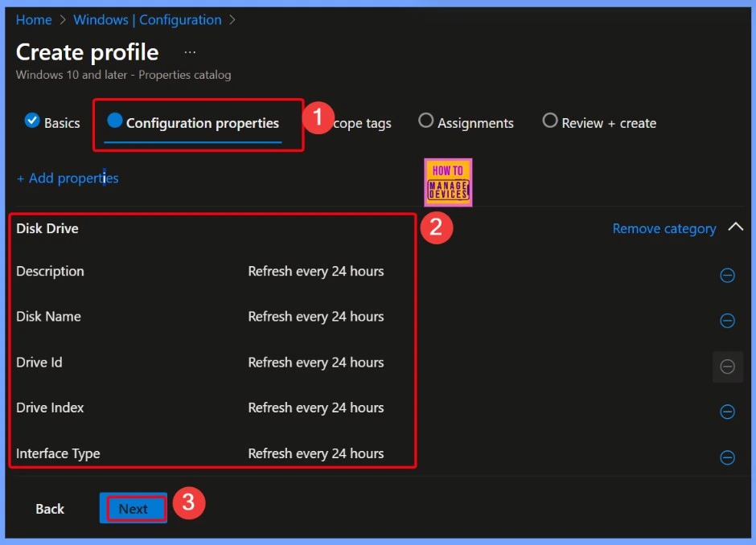Remove the Interface Type property with its minus icon
Screen dimensions: 756x545
[x=727, y=457]
